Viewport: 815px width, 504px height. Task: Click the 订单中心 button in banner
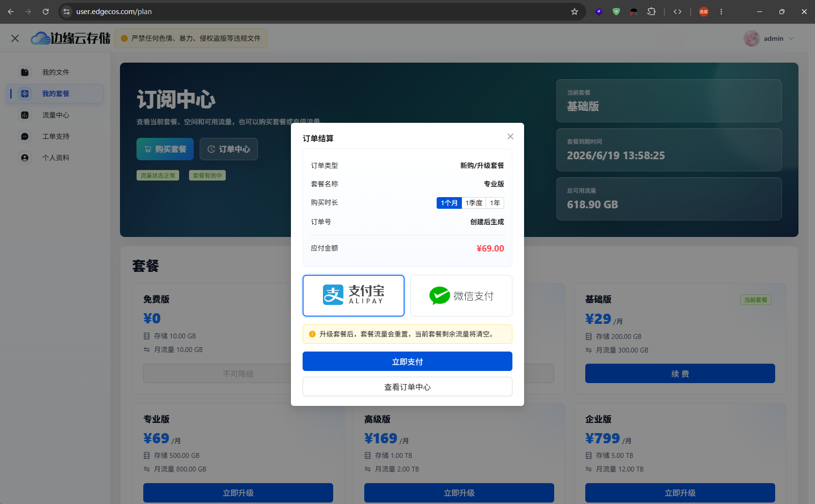229,149
